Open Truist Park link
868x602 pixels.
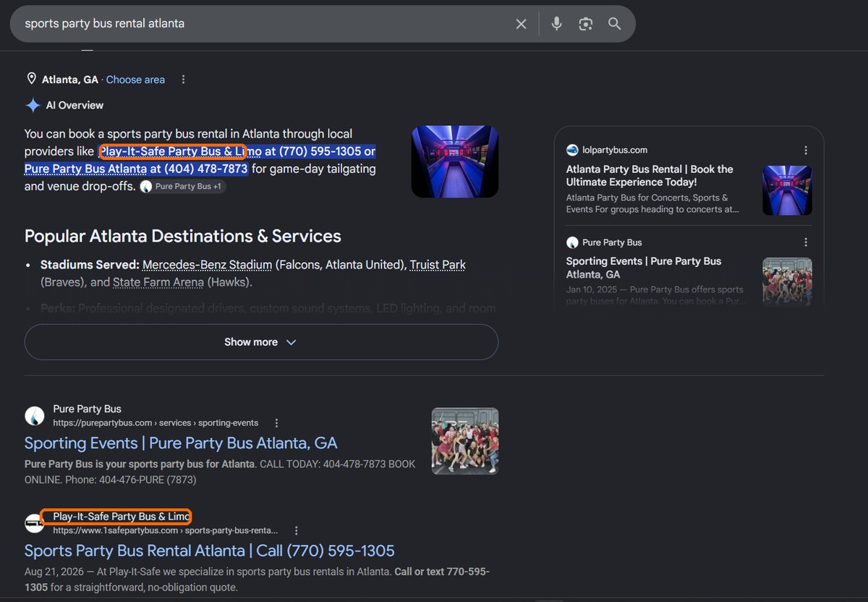[x=438, y=265]
